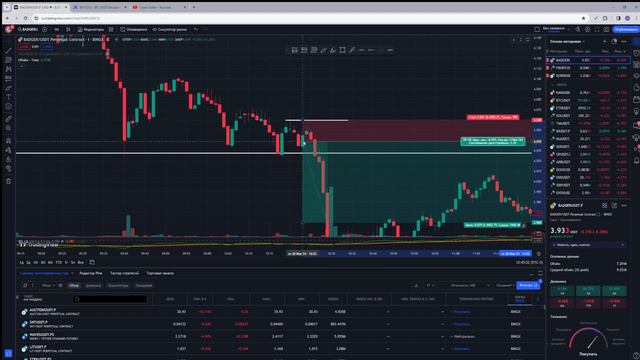The width and height of the screenshot is (640, 360).
Task: Select the Осцилляторы screener column set
Action: pos(118,285)
